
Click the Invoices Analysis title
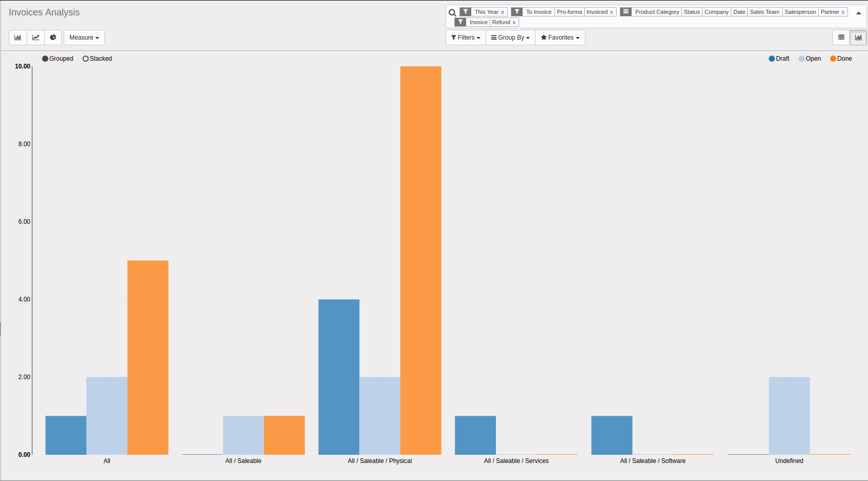coord(44,12)
